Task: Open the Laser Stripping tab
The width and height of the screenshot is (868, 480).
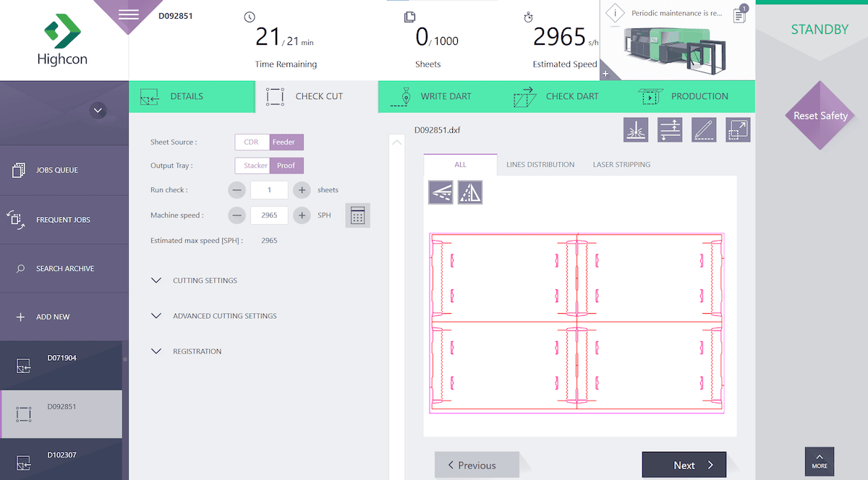Action: pos(621,164)
